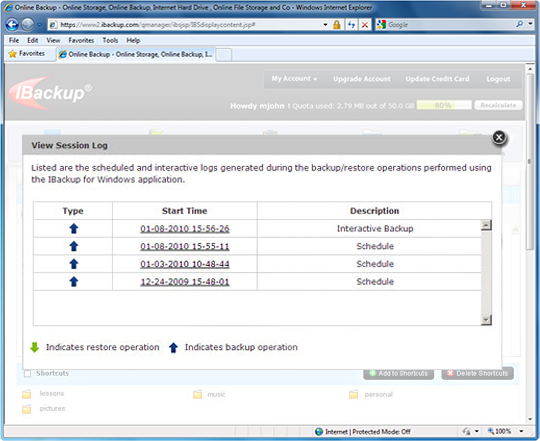Image resolution: width=540 pixels, height=441 pixels.
Task: Click the session log list scroll down arrow
Action: pos(486,320)
